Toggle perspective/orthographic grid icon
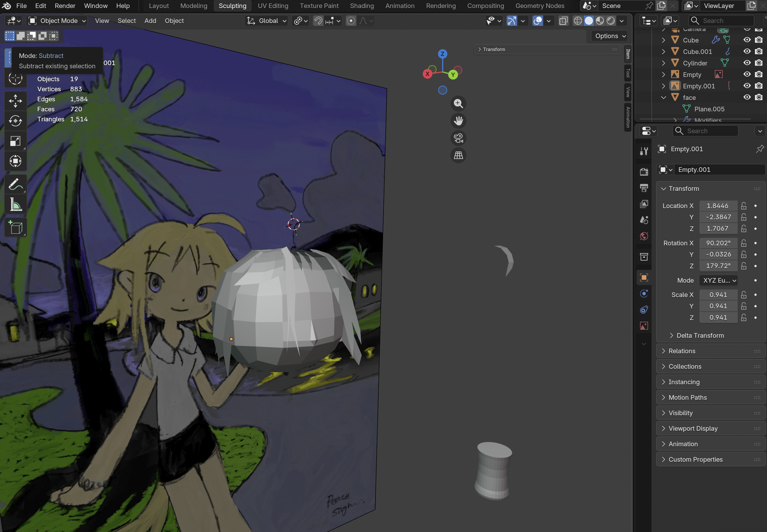The width and height of the screenshot is (767, 532). pyautogui.click(x=458, y=155)
